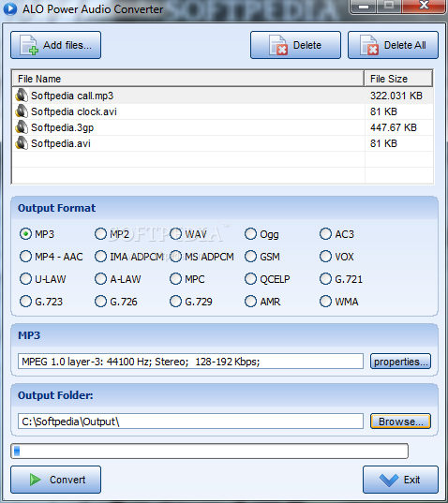
Task: Select MPC as output format
Action: click(x=187, y=279)
